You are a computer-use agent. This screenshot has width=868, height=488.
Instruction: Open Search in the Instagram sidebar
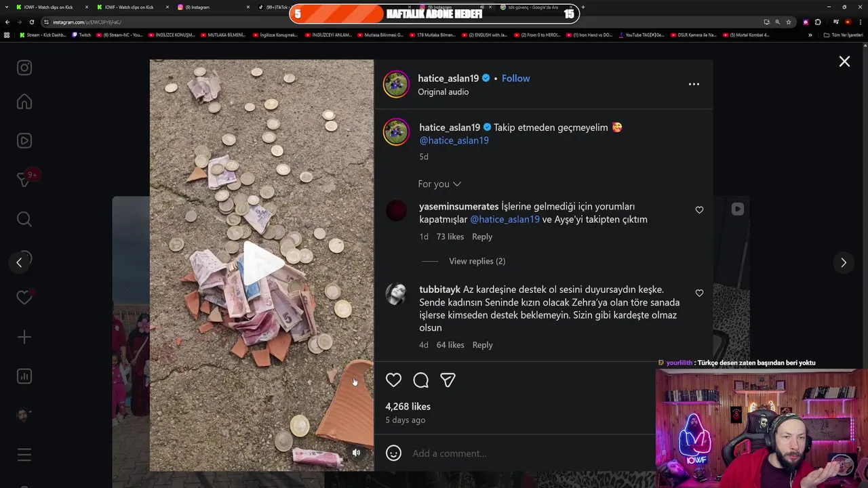[24, 219]
